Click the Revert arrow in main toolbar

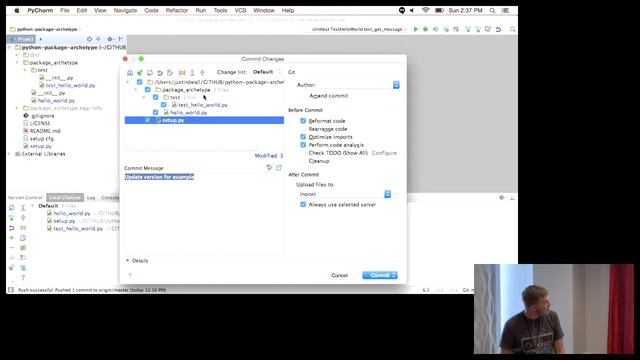[498, 29]
